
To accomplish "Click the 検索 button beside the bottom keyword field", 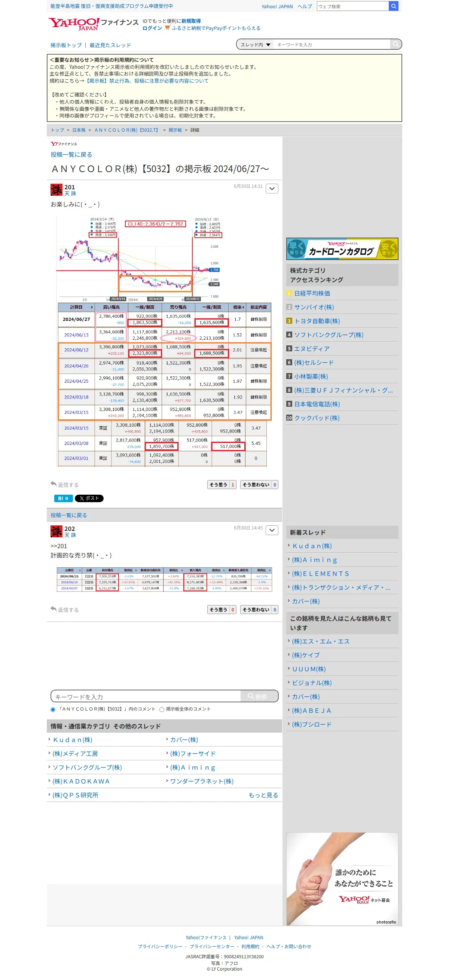I will [259, 696].
